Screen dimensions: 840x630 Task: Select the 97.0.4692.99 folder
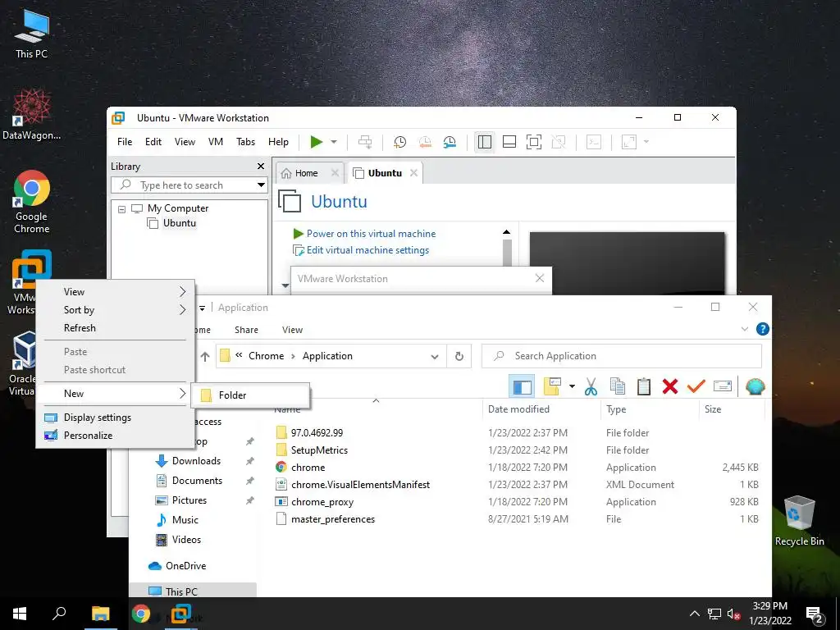tap(317, 433)
